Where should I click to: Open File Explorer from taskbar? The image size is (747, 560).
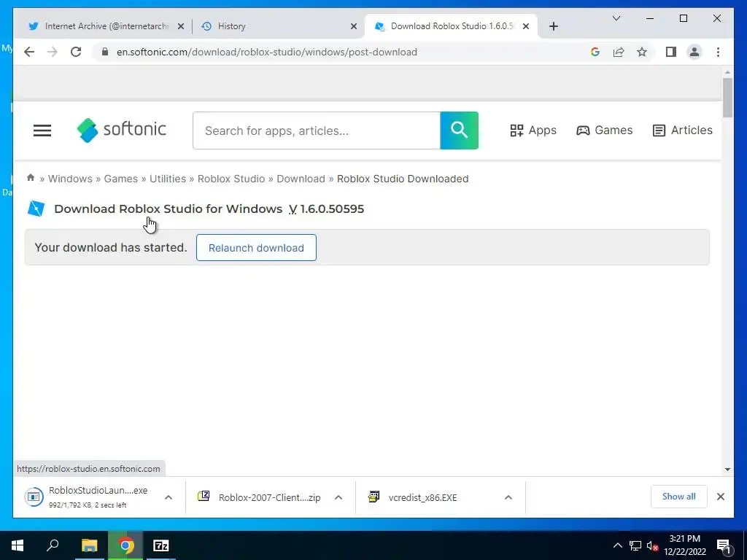pyautogui.click(x=89, y=545)
